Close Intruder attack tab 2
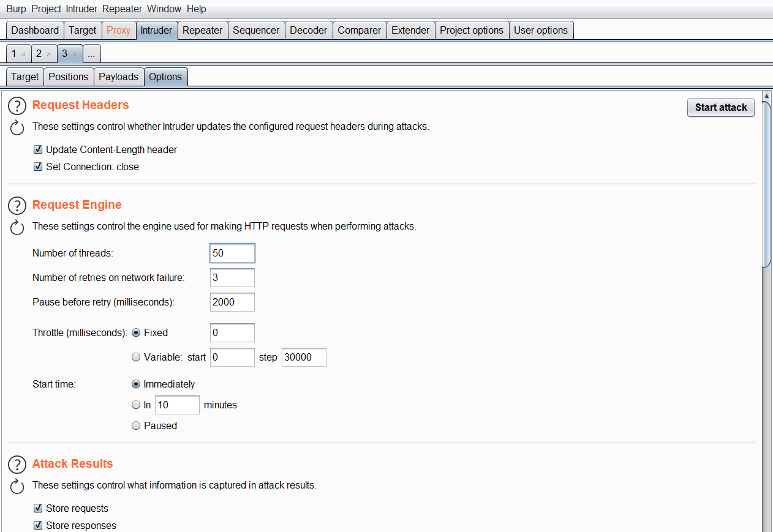The width and height of the screenshot is (773, 532). click(48, 54)
